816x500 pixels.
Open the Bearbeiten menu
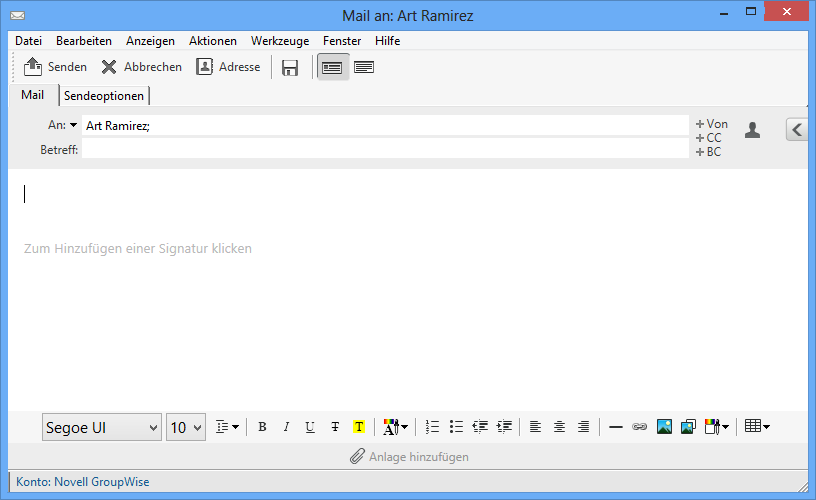(84, 41)
